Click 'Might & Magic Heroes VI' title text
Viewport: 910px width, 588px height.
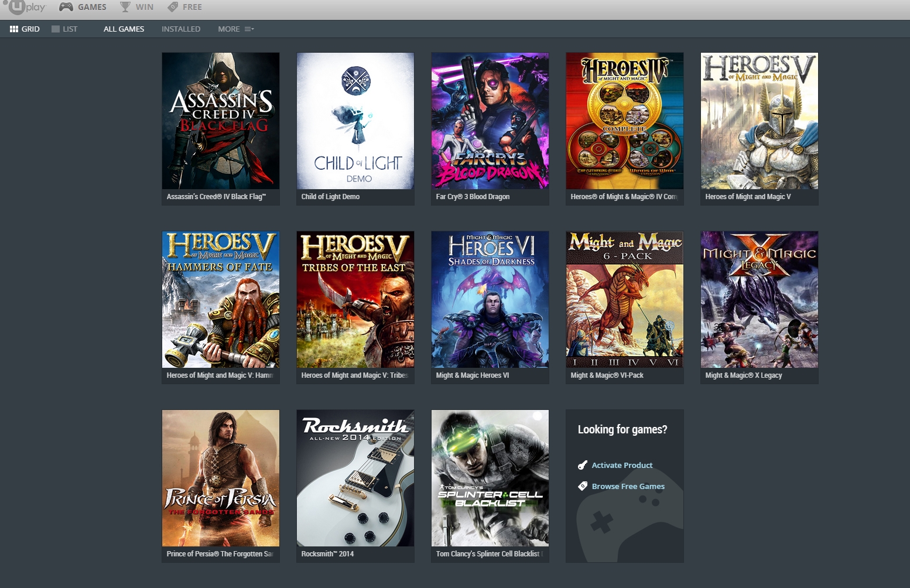tap(473, 375)
